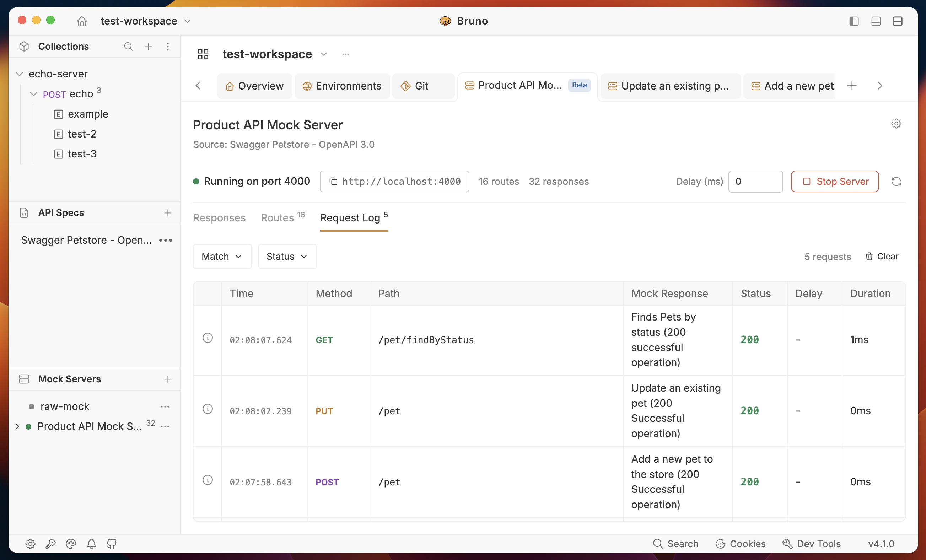Select raw-mock server in sidebar
926x560 pixels.
(65, 406)
